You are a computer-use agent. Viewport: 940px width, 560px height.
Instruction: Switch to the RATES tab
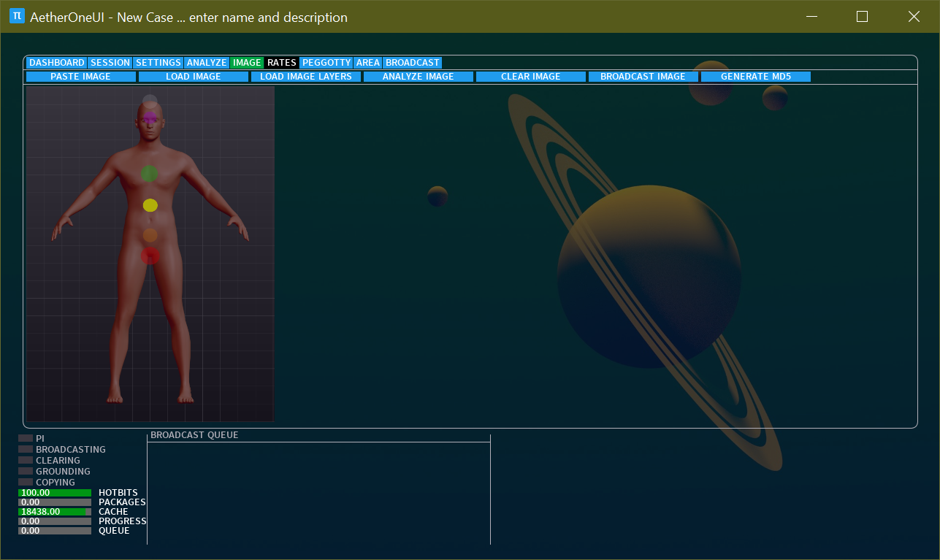pos(281,63)
